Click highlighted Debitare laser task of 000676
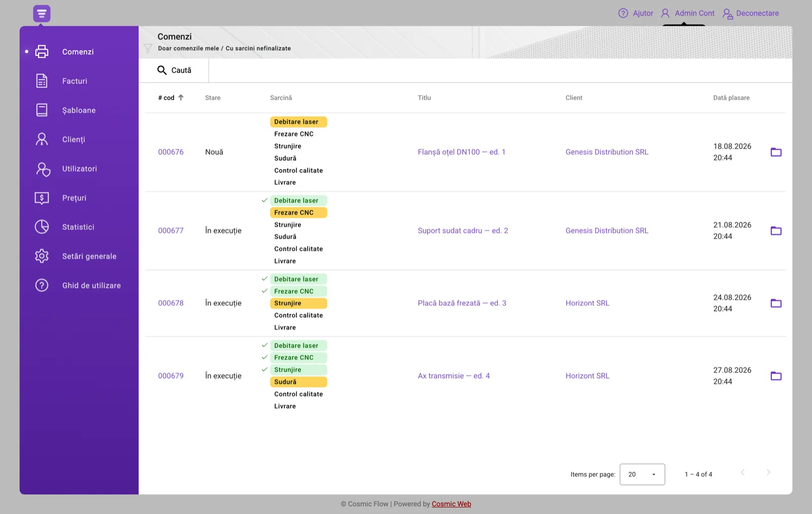The image size is (812, 514). [298, 122]
